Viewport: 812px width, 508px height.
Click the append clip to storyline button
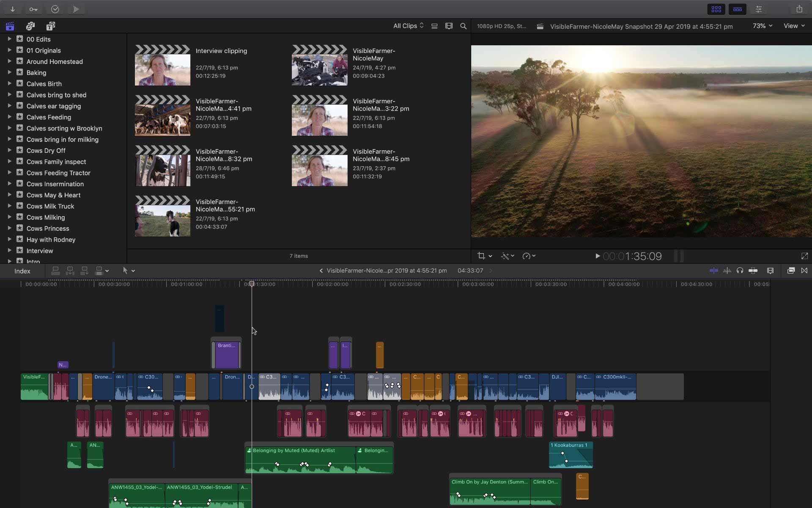[x=85, y=271]
